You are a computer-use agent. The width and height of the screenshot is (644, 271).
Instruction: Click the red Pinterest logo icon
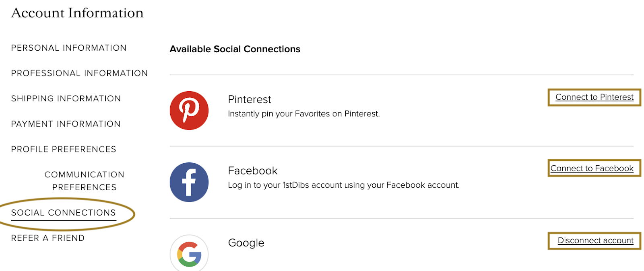pos(189,111)
